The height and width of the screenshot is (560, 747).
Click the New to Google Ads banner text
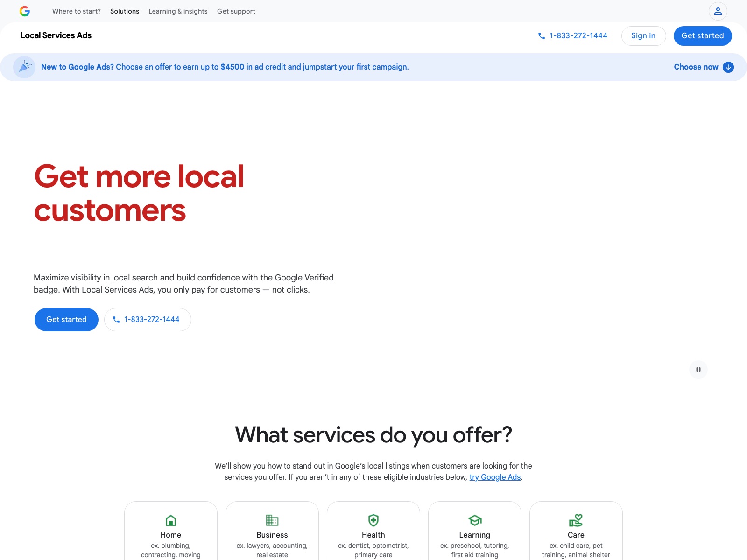coord(225,67)
